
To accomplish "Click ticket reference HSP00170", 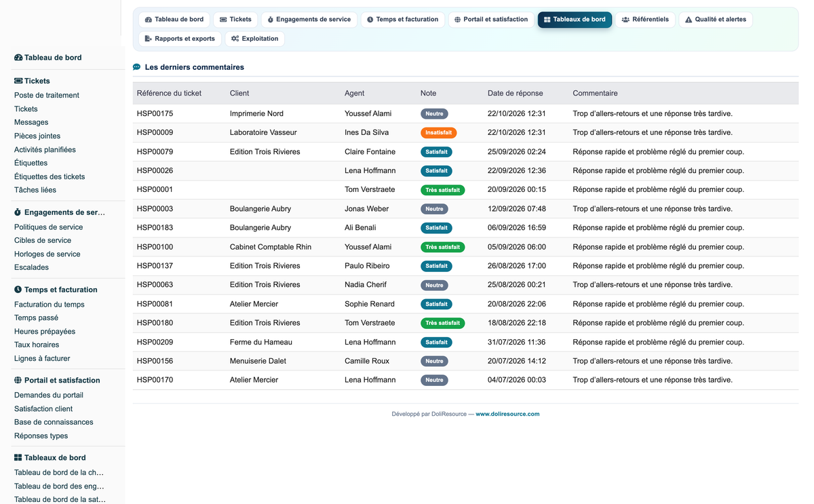I will pyautogui.click(x=155, y=380).
